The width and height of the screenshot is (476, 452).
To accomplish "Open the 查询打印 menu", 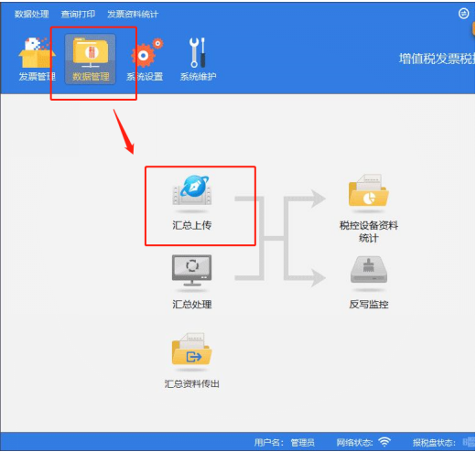I will point(78,14).
